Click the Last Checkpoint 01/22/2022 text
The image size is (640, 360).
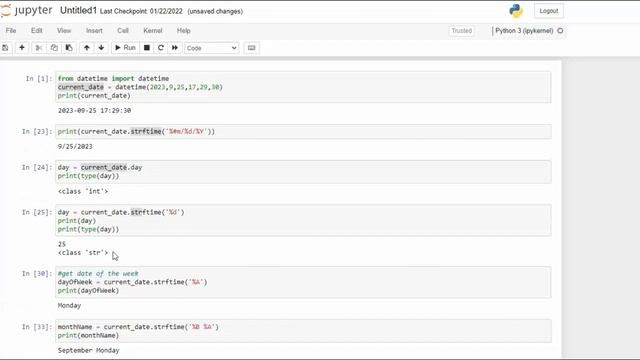point(141,11)
